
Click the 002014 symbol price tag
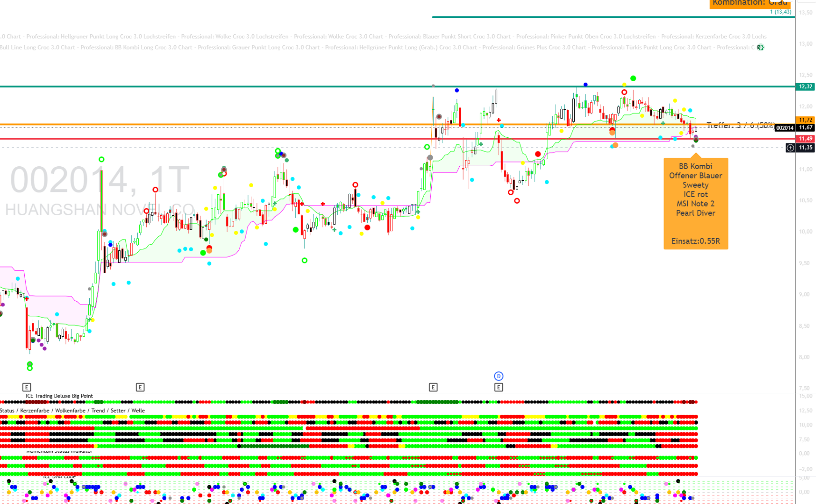(785, 128)
